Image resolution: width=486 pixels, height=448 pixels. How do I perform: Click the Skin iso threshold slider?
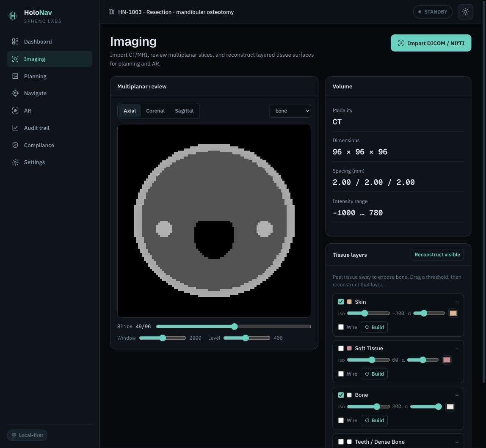click(368, 313)
